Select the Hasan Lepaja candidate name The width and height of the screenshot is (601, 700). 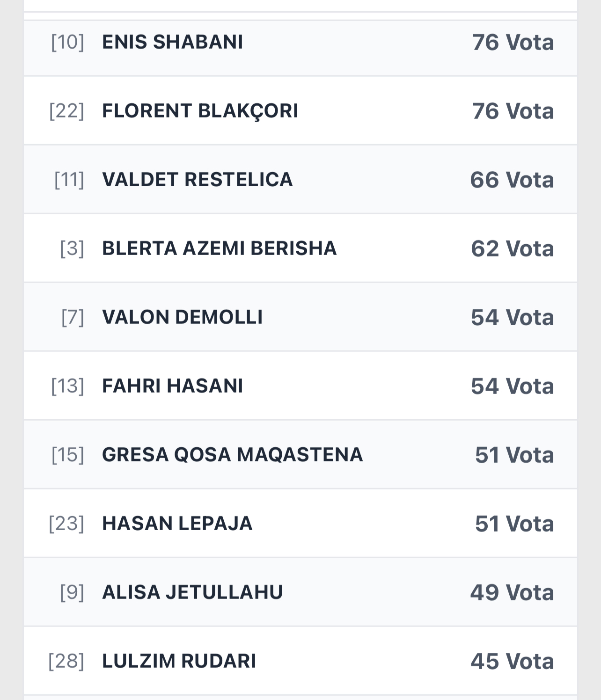177,524
